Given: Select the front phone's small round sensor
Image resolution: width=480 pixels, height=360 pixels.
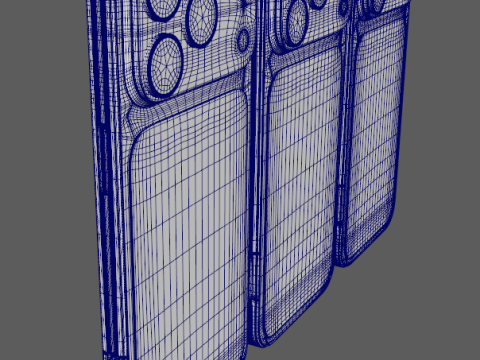Looking at the screenshot, I should [243, 40].
